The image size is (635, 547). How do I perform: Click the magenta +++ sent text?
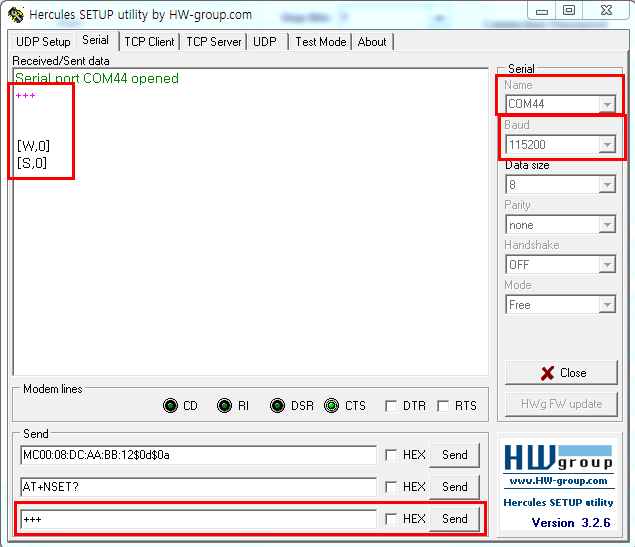[26, 96]
